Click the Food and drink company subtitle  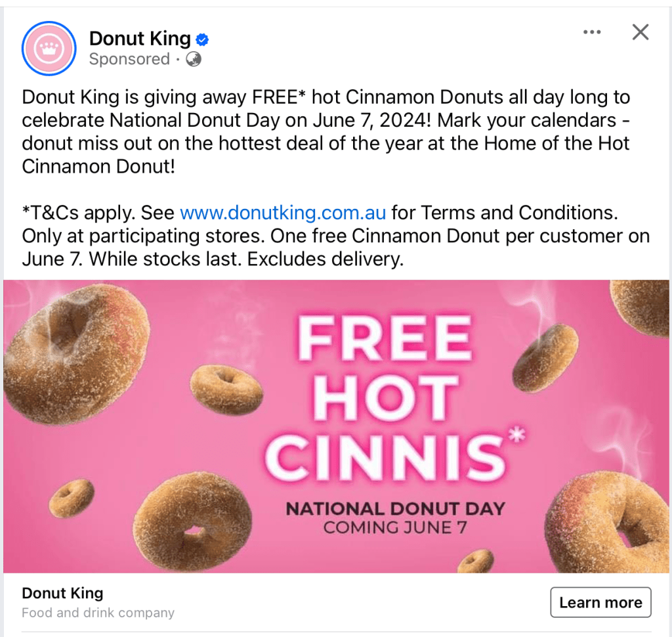coord(98,613)
